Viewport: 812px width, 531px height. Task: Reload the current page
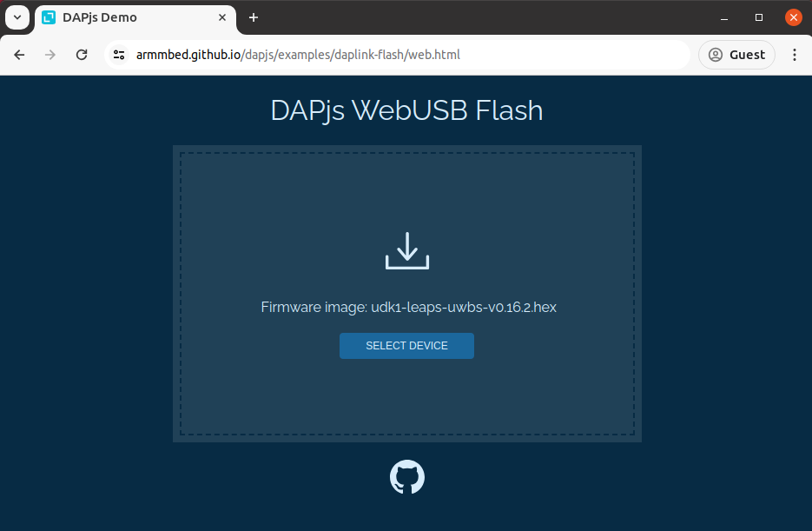[82, 55]
